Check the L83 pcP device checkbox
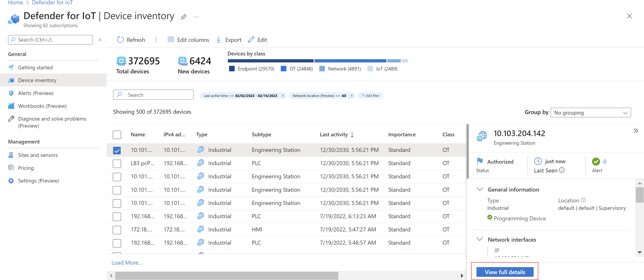The height and width of the screenshot is (280, 644). [117, 163]
